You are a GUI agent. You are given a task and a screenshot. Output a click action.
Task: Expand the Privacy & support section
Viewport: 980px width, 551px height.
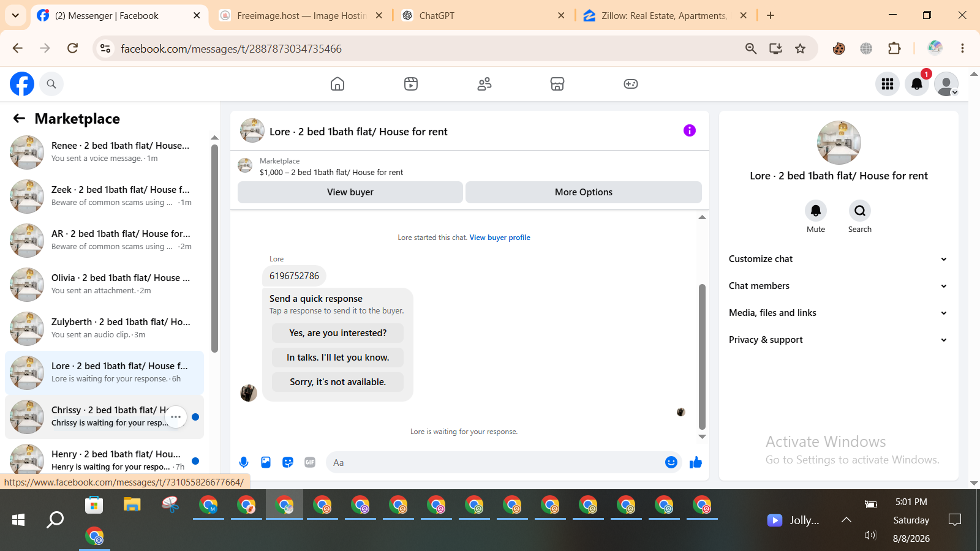point(838,340)
